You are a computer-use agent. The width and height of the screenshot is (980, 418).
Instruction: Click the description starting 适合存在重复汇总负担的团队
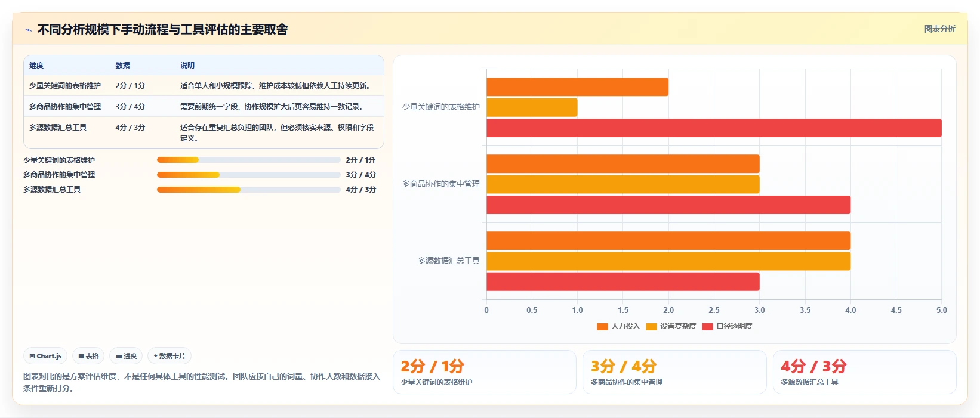tap(278, 133)
